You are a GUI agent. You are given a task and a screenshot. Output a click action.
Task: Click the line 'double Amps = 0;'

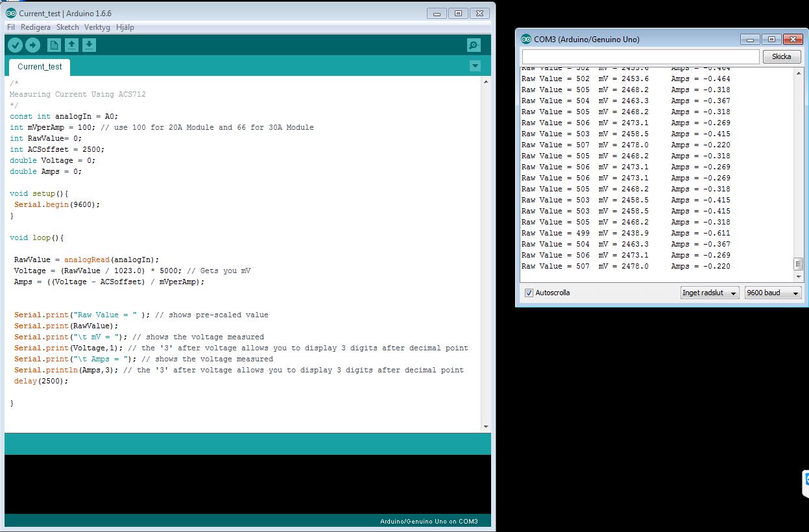[x=46, y=171]
